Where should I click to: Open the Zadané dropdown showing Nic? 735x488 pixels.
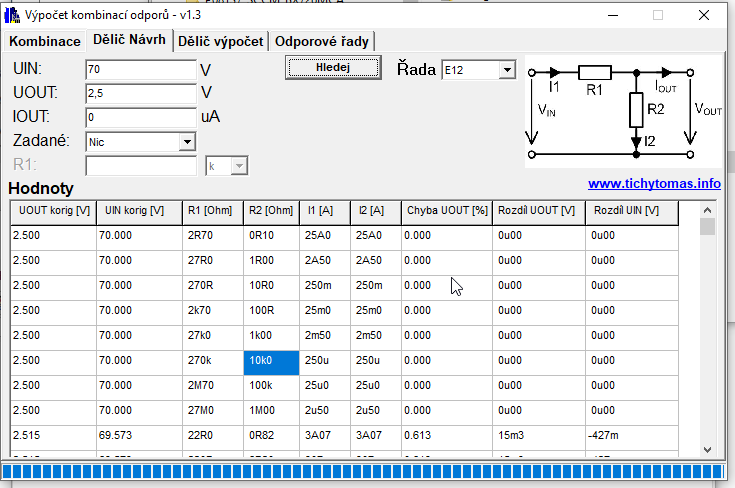point(186,142)
